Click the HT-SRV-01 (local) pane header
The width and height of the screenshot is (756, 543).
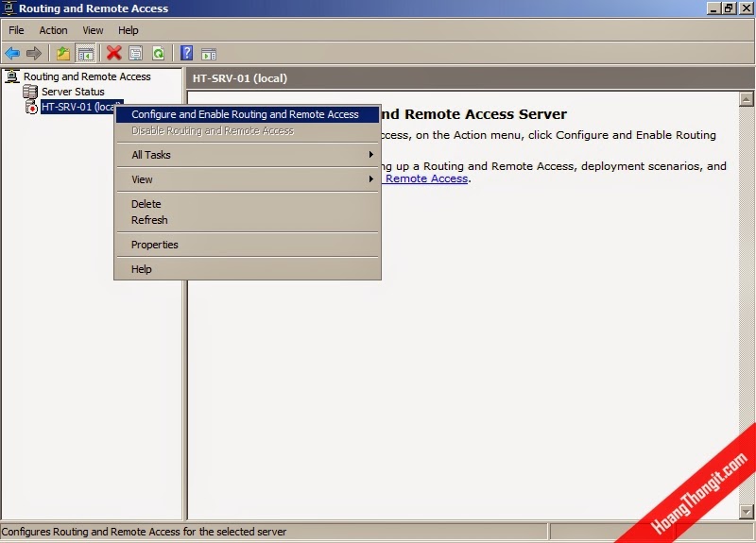coord(470,78)
